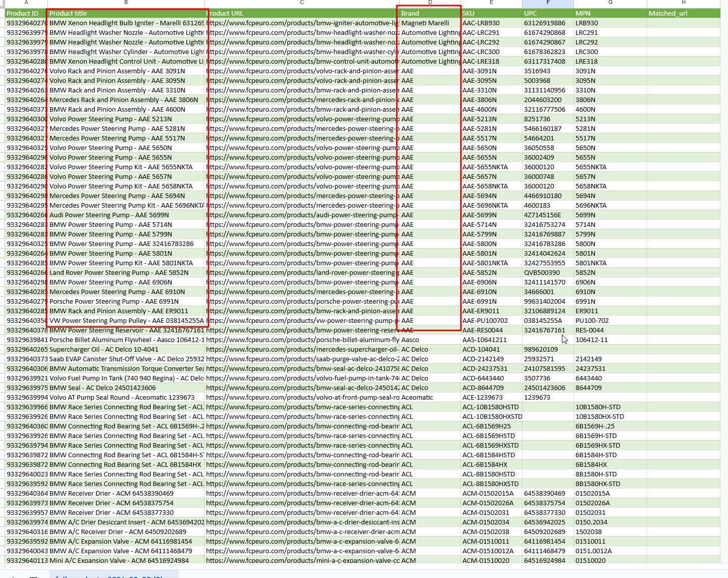Select MPN cell LRC300

point(610,52)
